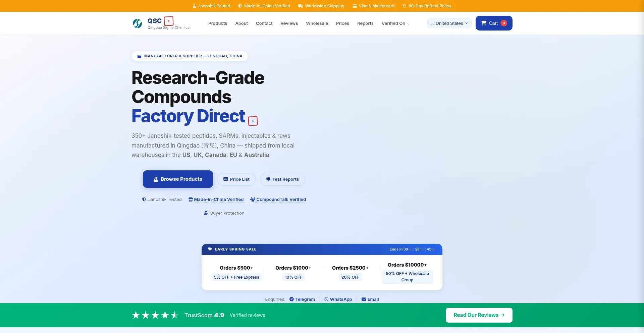Screen dimensions: 644x333
Task: Follow the Made-in-China Verified link in hero
Action: click(216, 200)
